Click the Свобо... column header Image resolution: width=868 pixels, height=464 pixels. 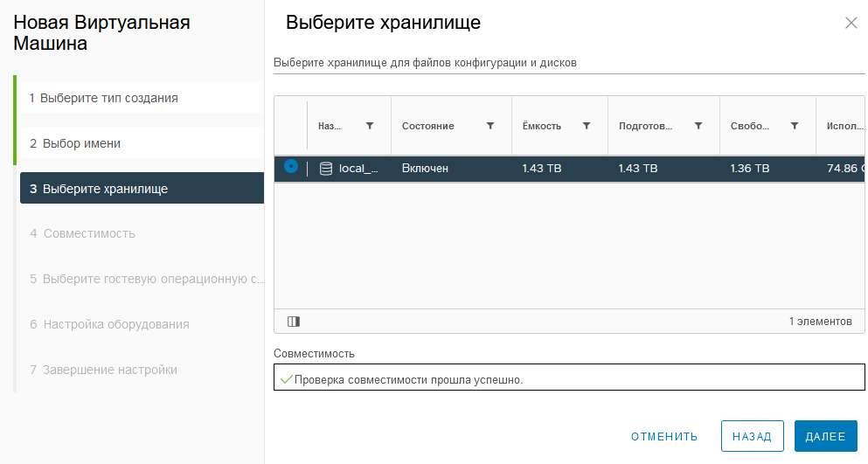[749, 126]
